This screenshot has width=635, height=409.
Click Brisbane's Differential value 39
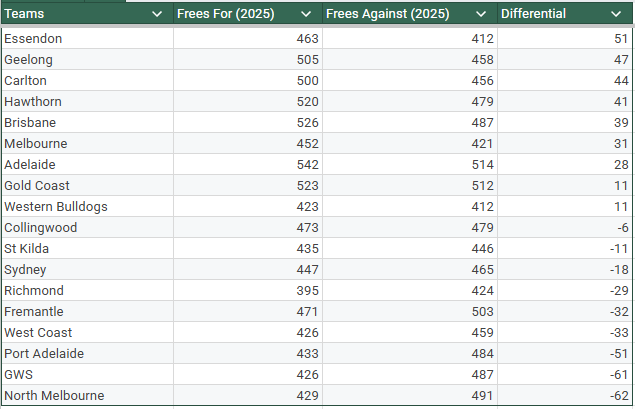[x=621, y=123]
